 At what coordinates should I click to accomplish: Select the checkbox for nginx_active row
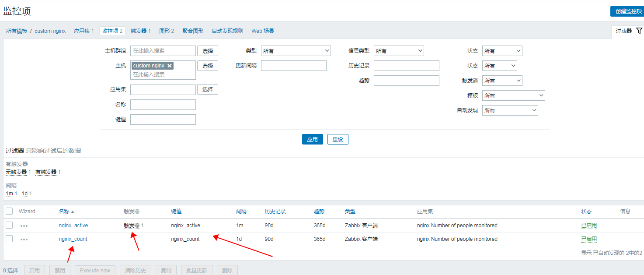pos(9,225)
